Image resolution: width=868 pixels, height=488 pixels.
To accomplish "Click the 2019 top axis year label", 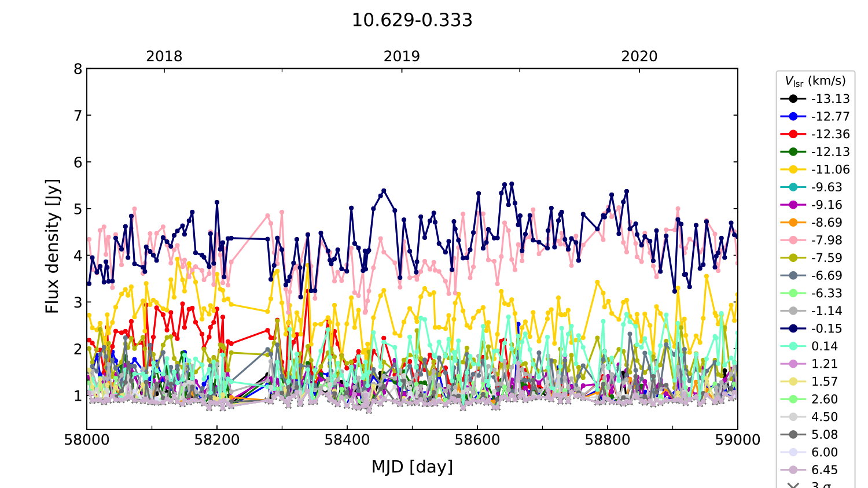I will (x=402, y=56).
